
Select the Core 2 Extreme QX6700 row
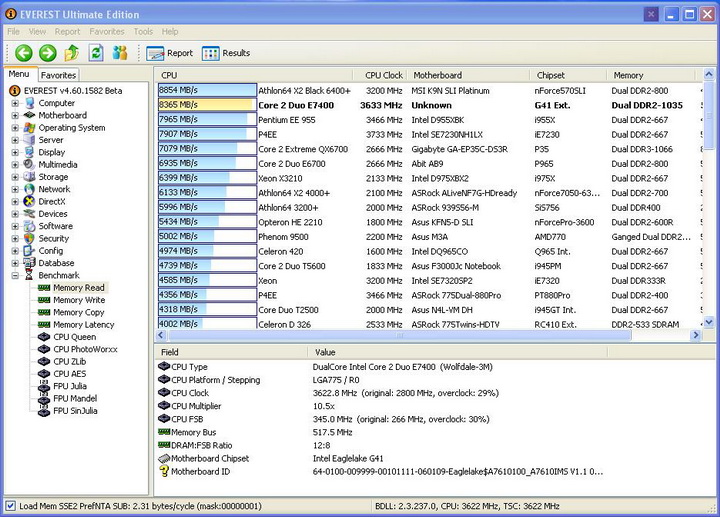point(429,149)
